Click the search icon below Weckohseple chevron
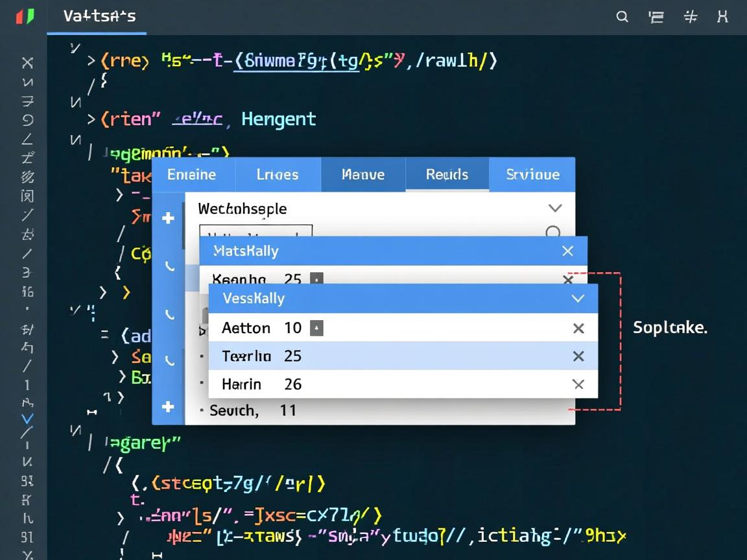 (x=553, y=232)
